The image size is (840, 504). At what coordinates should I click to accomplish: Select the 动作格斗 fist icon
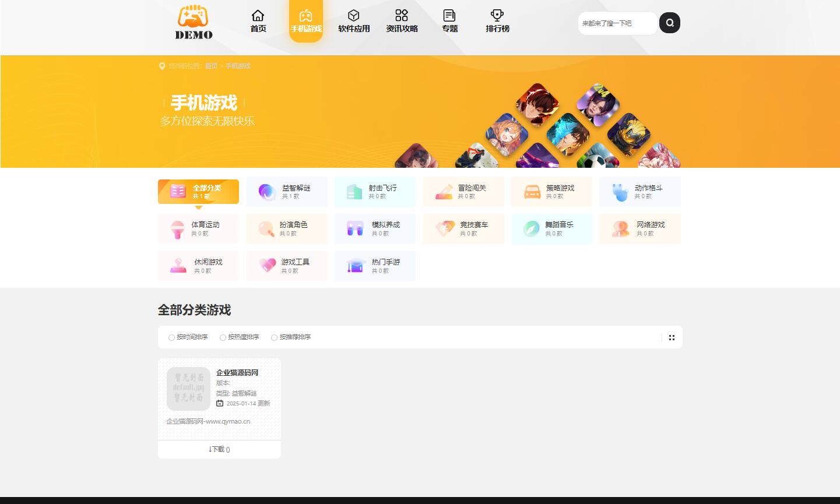tap(620, 192)
